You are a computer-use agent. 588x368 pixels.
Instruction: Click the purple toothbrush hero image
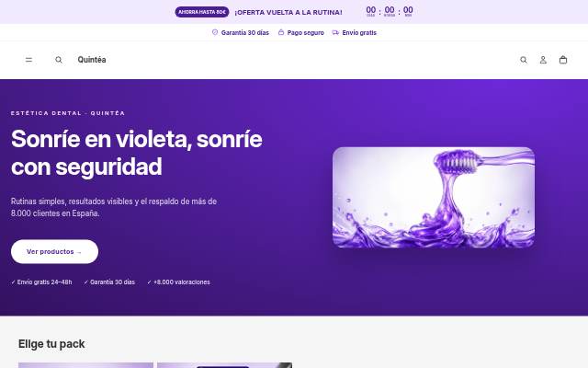point(434,198)
